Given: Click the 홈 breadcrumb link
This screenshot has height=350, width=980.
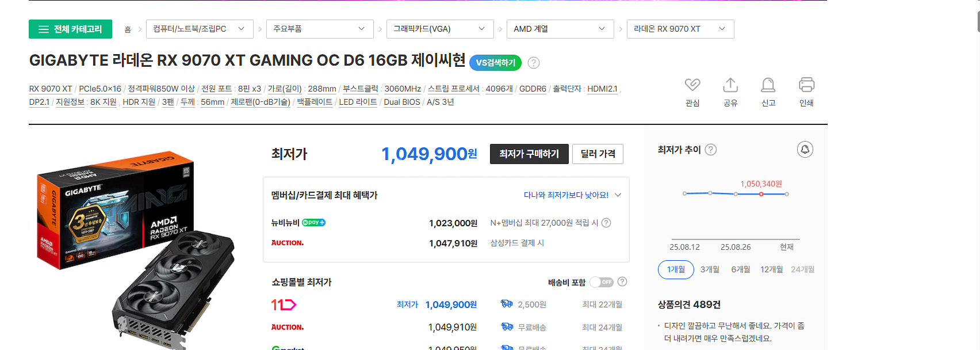Looking at the screenshot, I should (x=128, y=29).
